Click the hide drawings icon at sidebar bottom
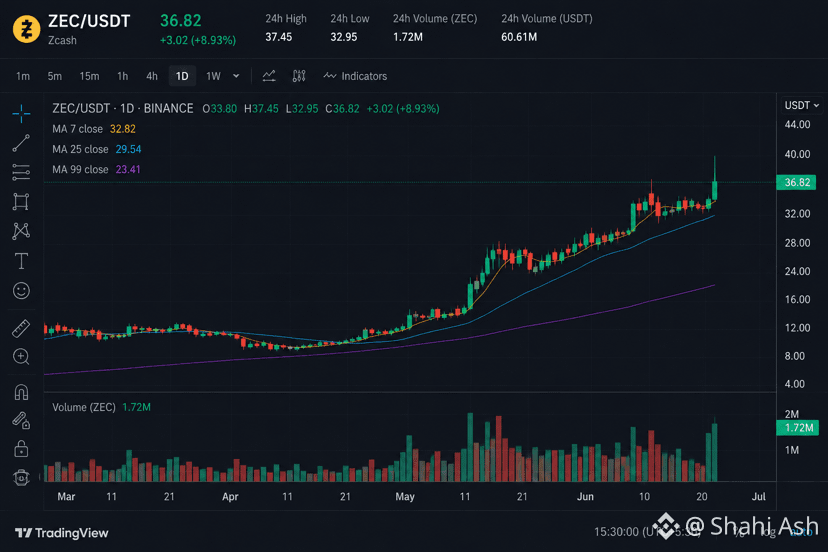This screenshot has height=552, width=828. [x=21, y=477]
